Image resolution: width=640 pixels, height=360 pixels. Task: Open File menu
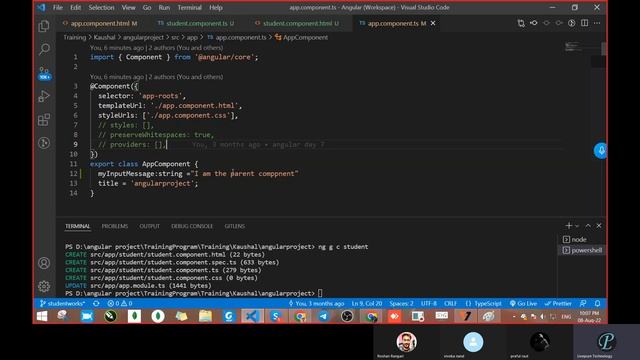pos(58,7)
